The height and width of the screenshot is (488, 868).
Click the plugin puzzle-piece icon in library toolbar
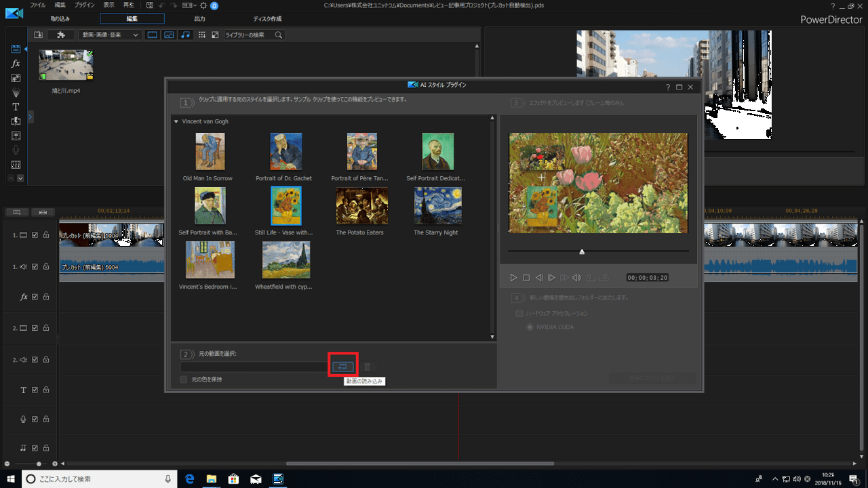tap(61, 35)
